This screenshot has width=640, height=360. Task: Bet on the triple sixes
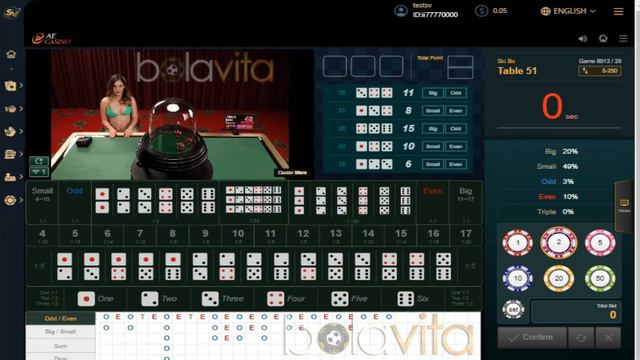pos(405,200)
